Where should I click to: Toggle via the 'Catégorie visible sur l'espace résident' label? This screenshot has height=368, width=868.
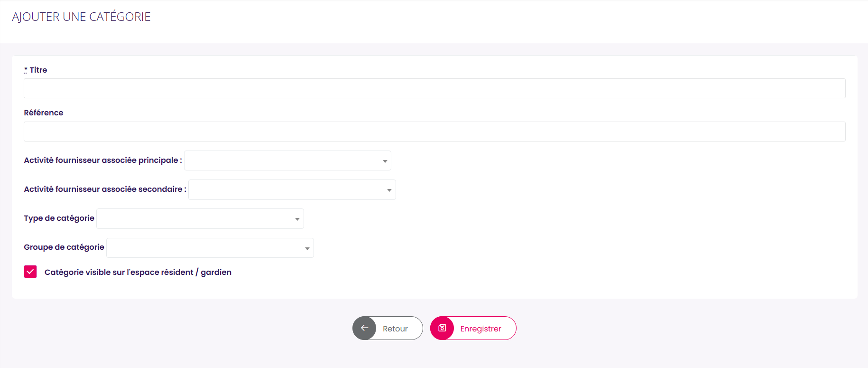138,272
